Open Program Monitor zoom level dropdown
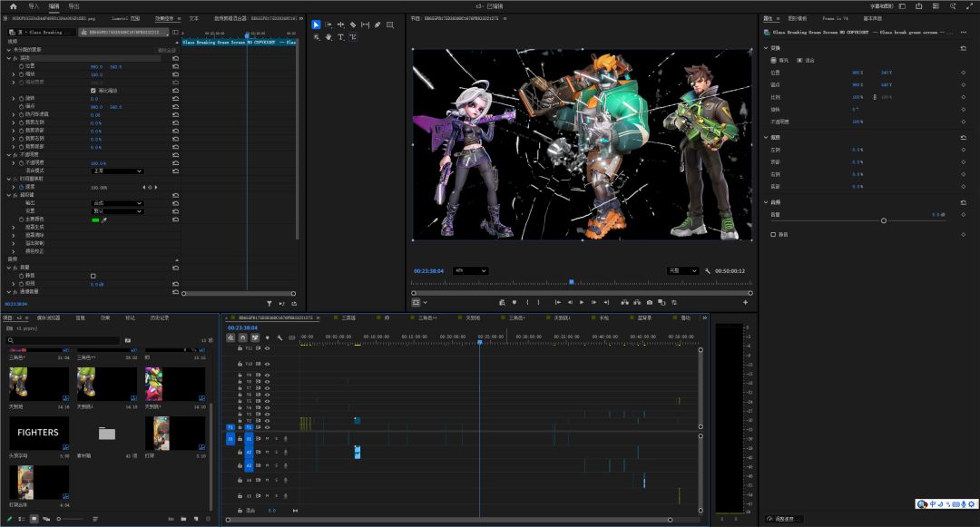The height and width of the screenshot is (527, 980). click(471, 271)
